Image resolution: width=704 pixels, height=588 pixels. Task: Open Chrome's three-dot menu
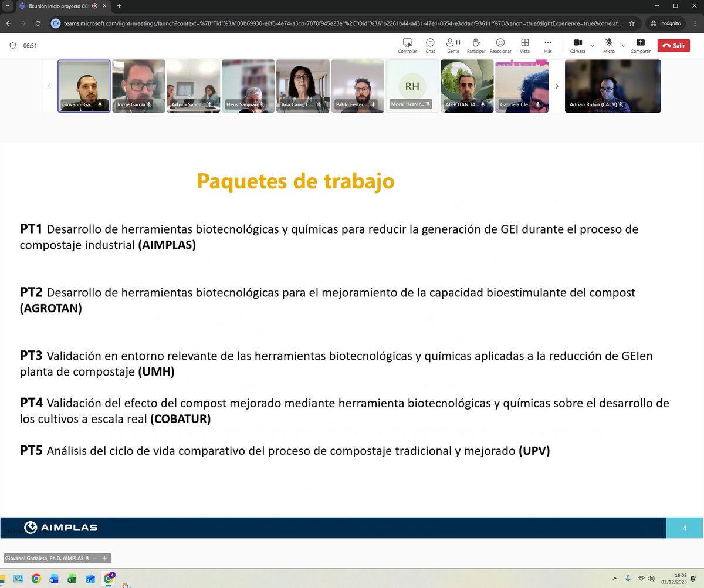tap(696, 23)
